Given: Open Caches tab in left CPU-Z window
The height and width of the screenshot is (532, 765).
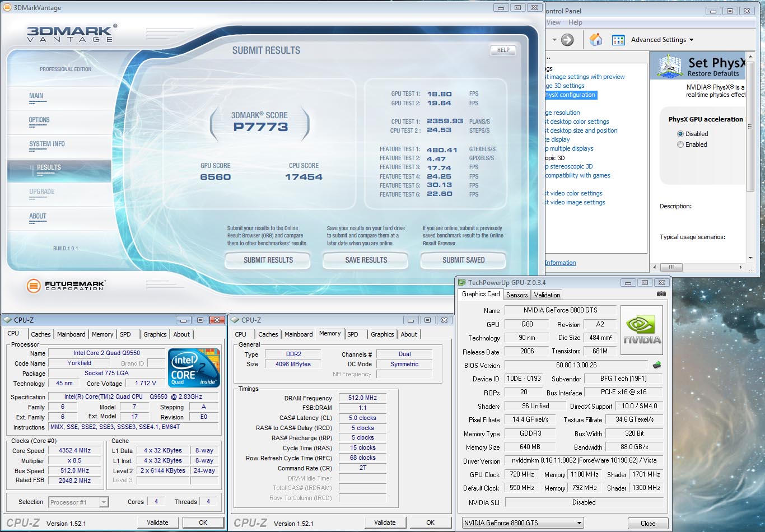Looking at the screenshot, I should pos(41,334).
